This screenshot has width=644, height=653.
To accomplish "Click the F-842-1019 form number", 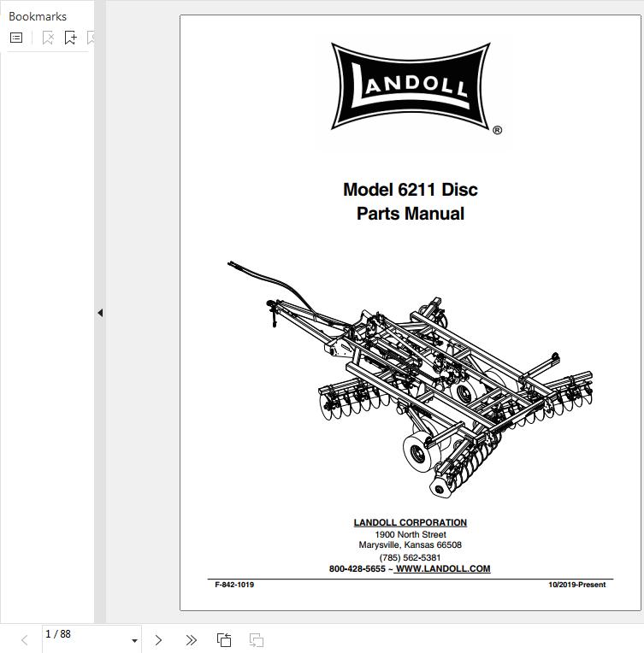I will click(x=234, y=585).
